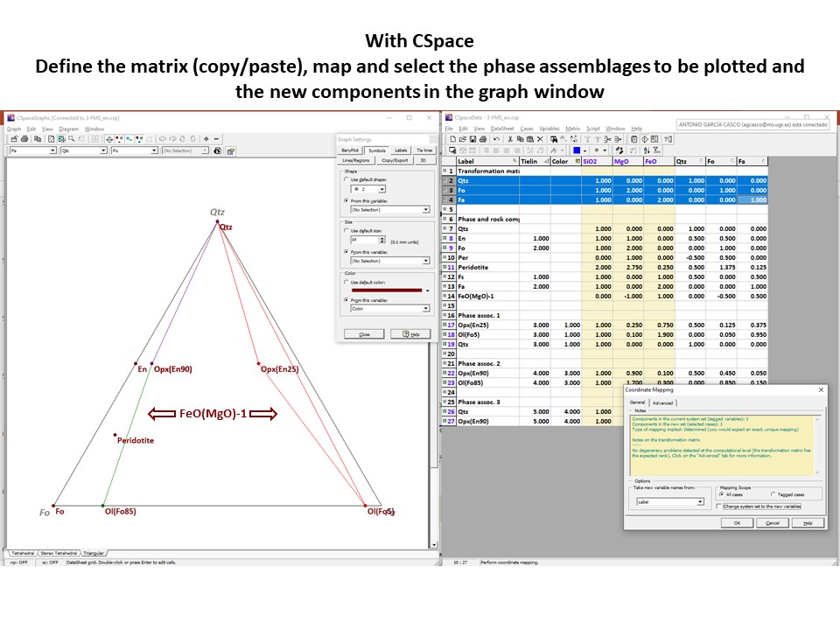Open the Color 'From this variable' dropdown
The image size is (840, 630).
pos(426,309)
